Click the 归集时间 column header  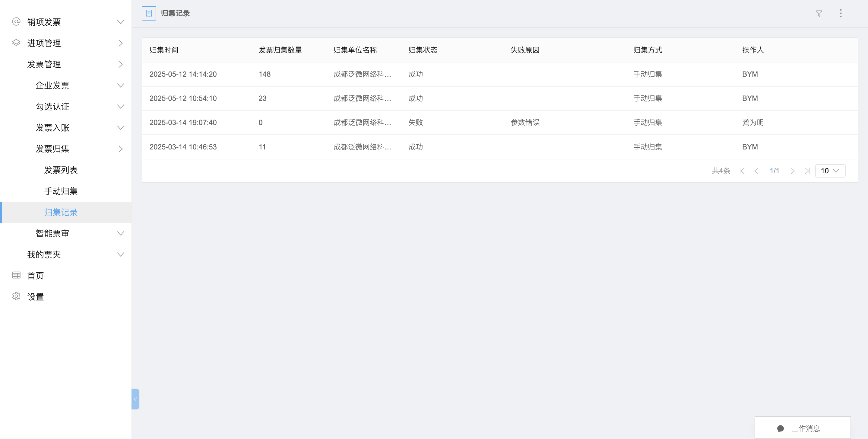coord(164,50)
